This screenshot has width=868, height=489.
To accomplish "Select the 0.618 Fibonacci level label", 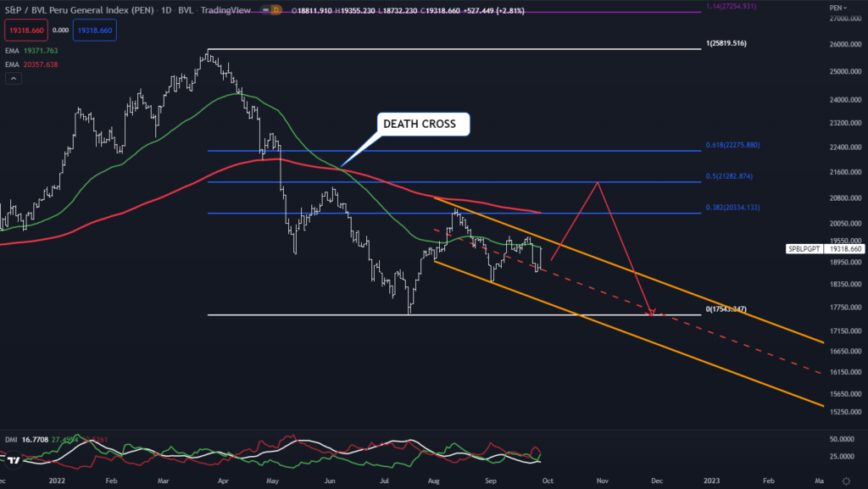I will coord(732,146).
